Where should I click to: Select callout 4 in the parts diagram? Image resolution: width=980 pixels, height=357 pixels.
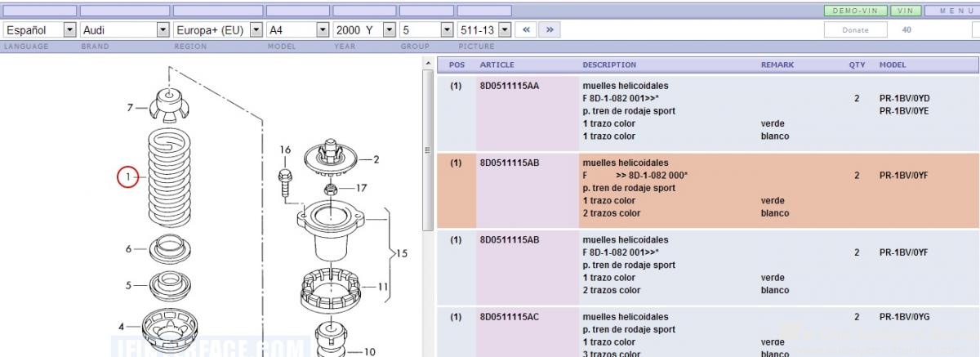(122, 326)
